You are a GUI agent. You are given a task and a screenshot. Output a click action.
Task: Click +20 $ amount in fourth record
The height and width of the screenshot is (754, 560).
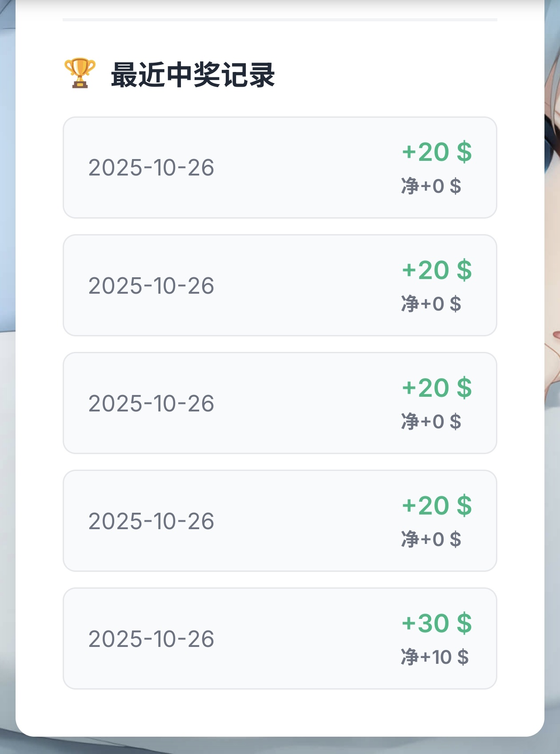[x=437, y=505]
